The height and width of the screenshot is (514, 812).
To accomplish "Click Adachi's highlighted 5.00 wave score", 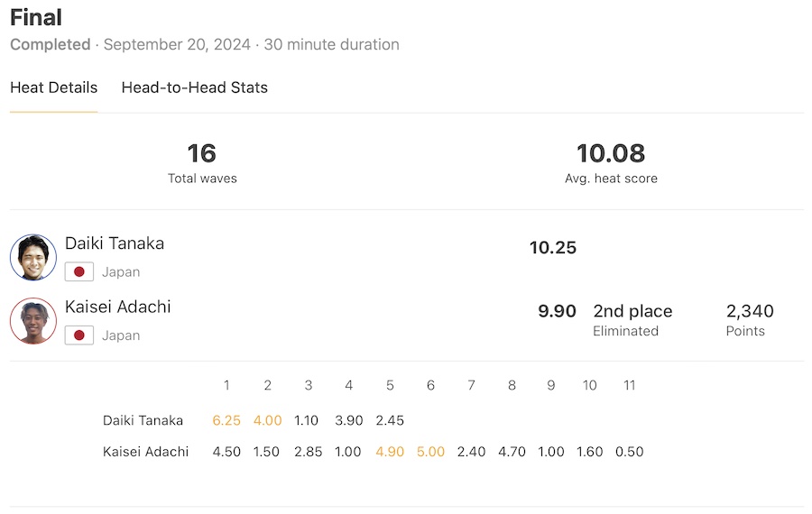I will pos(430,452).
